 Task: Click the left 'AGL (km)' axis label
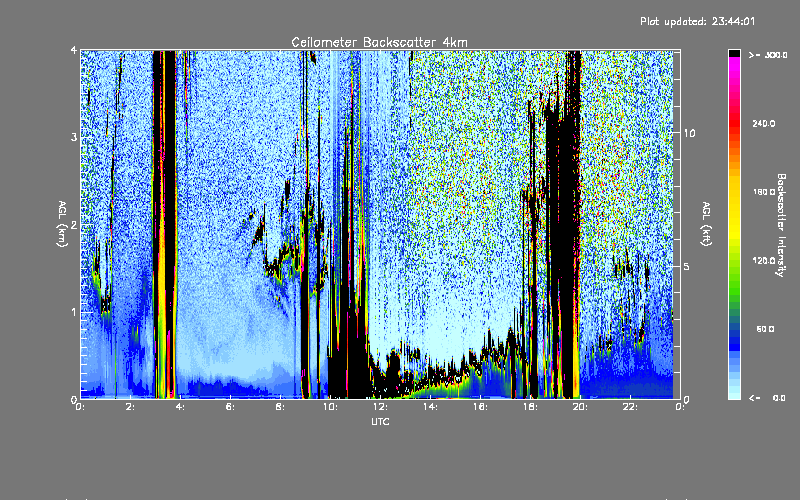click(62, 224)
